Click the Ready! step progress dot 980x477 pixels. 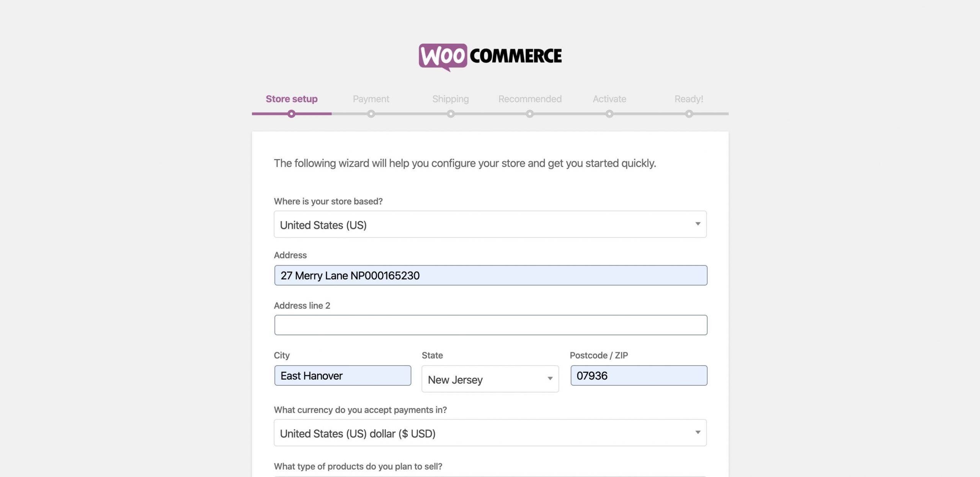point(689,114)
